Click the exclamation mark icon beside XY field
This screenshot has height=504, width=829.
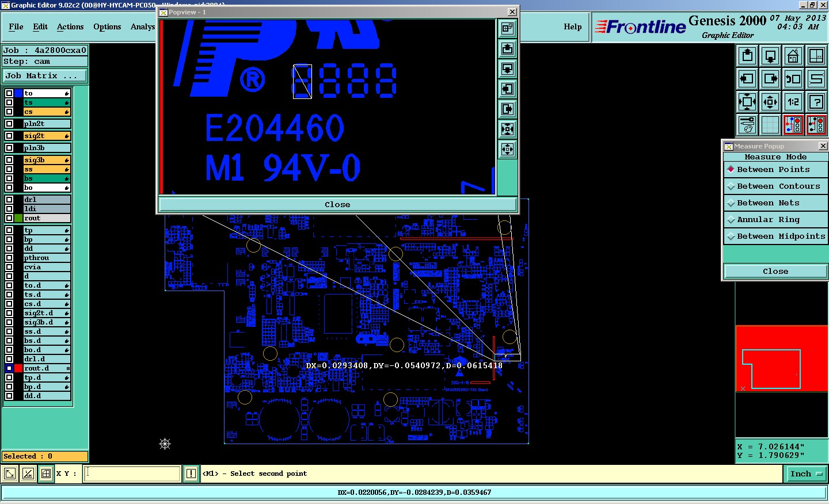pos(191,474)
